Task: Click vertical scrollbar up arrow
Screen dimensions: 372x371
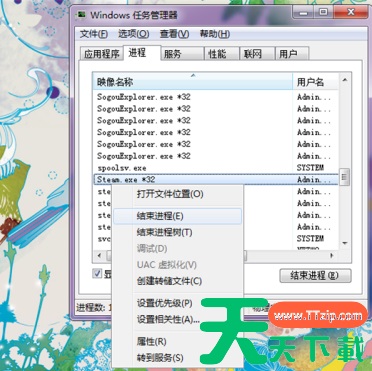Action: pyautogui.click(x=345, y=80)
